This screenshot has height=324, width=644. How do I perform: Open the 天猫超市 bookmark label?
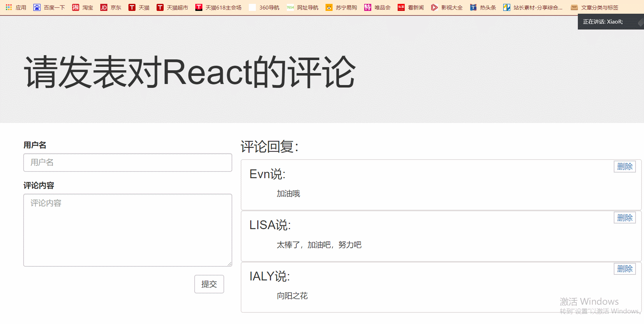pos(177,7)
